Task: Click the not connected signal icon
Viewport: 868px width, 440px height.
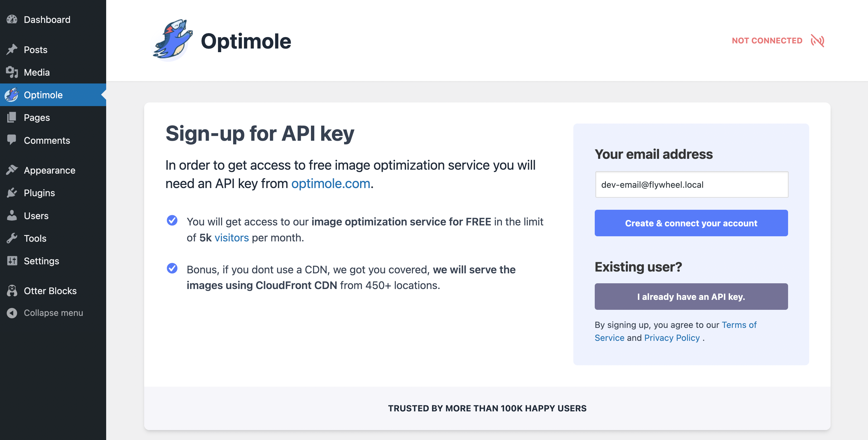Action: coord(817,41)
